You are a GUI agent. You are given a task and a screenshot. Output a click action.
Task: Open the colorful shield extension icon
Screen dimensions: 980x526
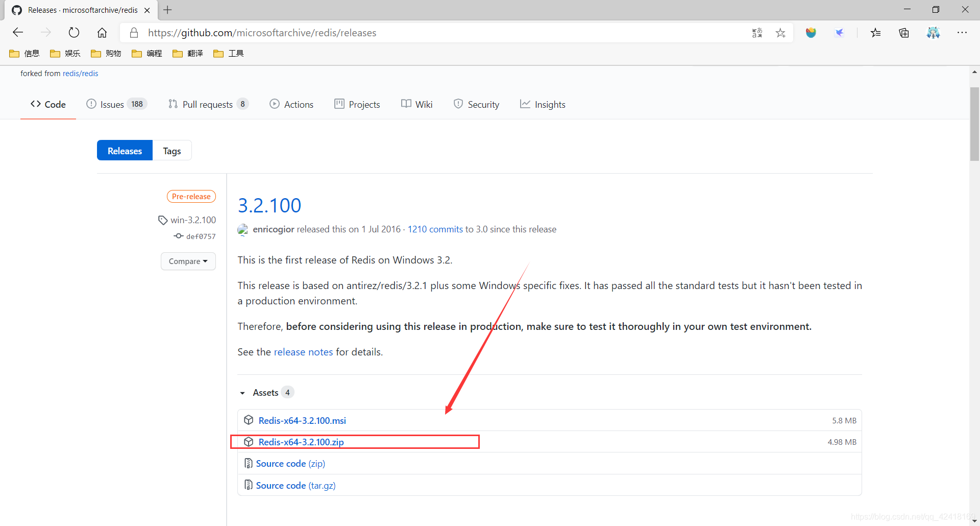811,33
